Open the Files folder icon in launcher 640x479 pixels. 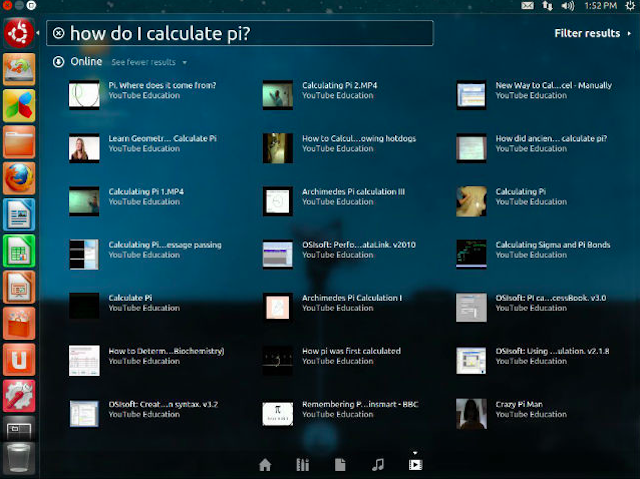[19, 142]
